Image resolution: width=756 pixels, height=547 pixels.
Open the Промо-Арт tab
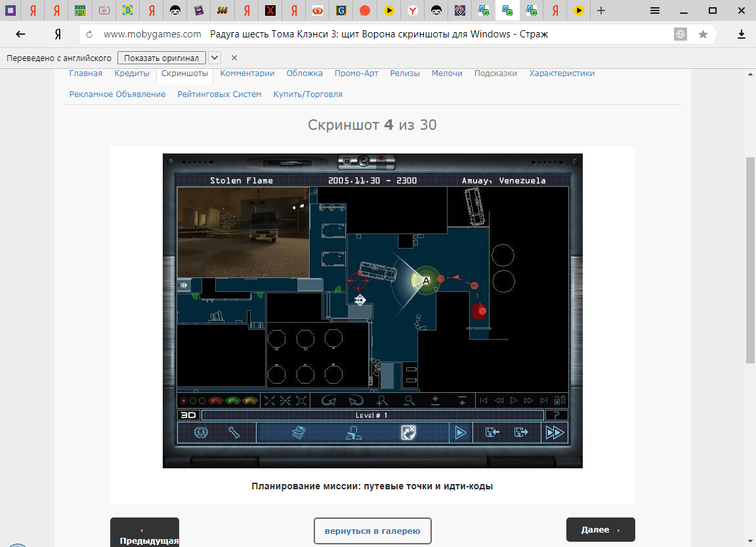(x=356, y=73)
